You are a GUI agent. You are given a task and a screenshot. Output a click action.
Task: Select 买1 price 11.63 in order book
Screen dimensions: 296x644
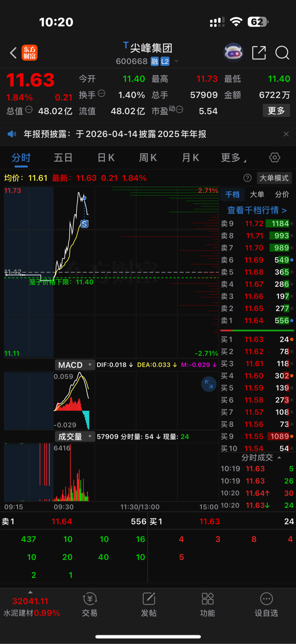pyautogui.click(x=257, y=340)
